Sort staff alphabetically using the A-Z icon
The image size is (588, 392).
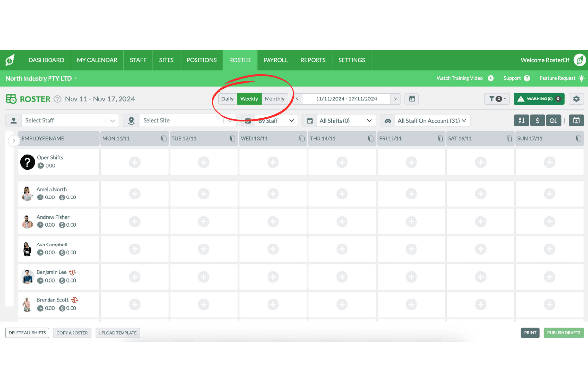(x=521, y=120)
